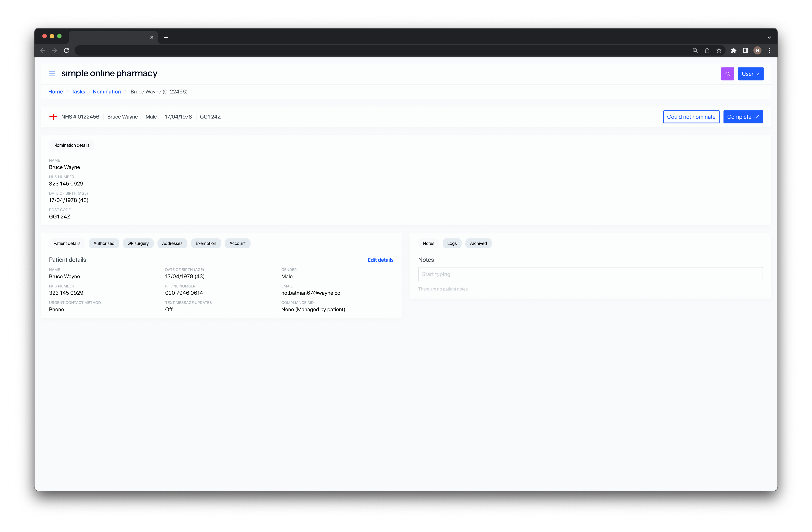Toggle the browser side panel icon
The width and height of the screenshot is (812, 532).
point(746,51)
